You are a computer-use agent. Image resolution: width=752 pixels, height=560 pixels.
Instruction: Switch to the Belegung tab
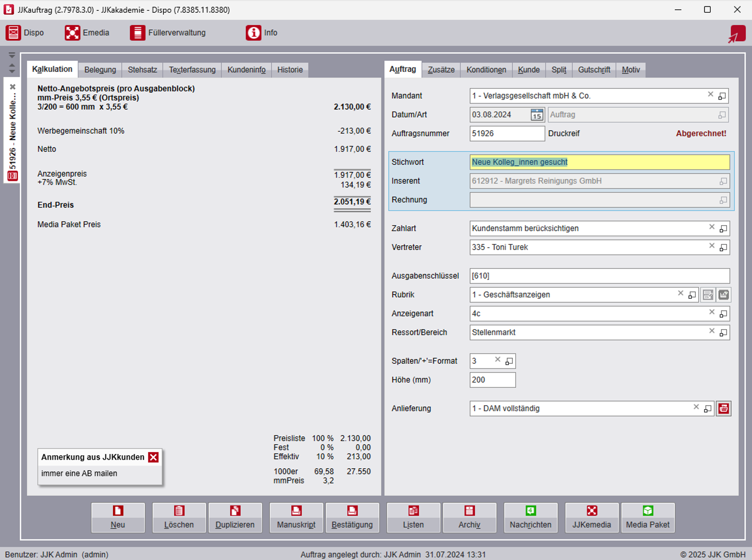[x=100, y=70]
